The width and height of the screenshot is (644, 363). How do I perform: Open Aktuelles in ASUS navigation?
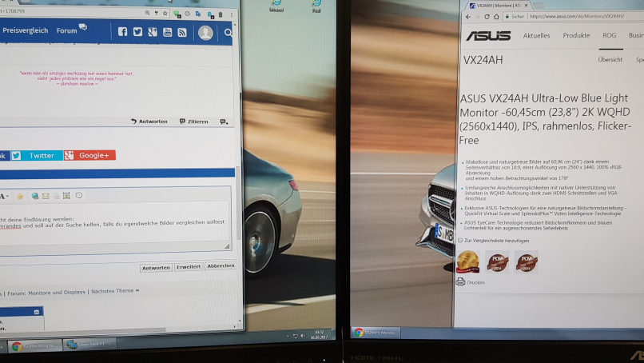tap(536, 36)
